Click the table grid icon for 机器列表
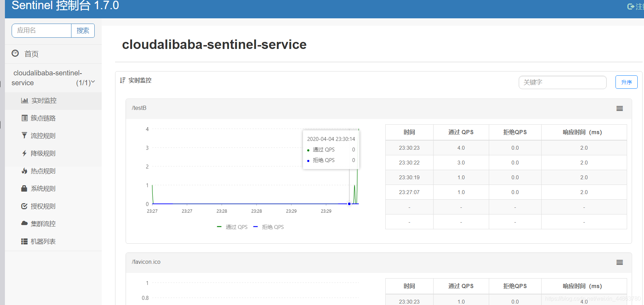The width and height of the screenshot is (644, 305). [x=24, y=241]
